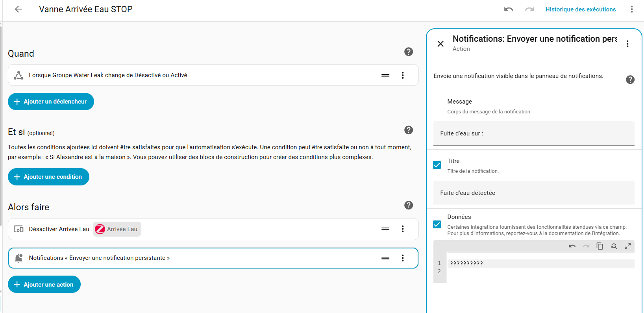The width and height of the screenshot is (644, 313).
Task: Uncheck the Données checkbox
Action: pos(437,224)
